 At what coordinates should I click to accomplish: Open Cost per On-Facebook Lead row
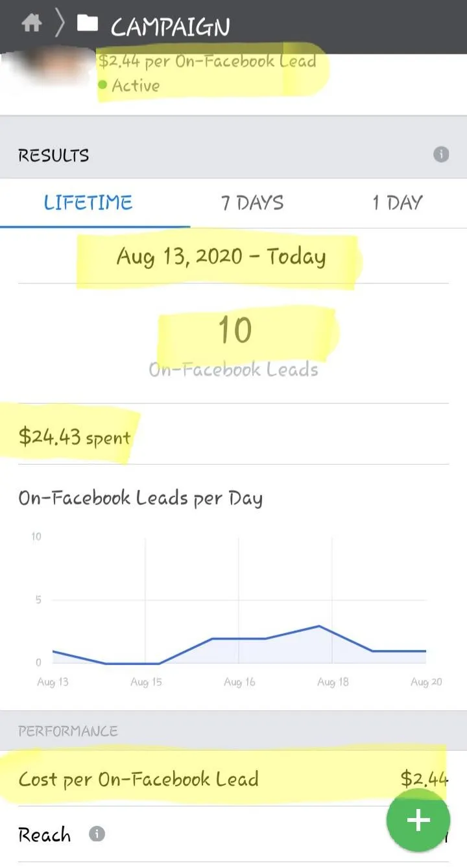click(233, 779)
